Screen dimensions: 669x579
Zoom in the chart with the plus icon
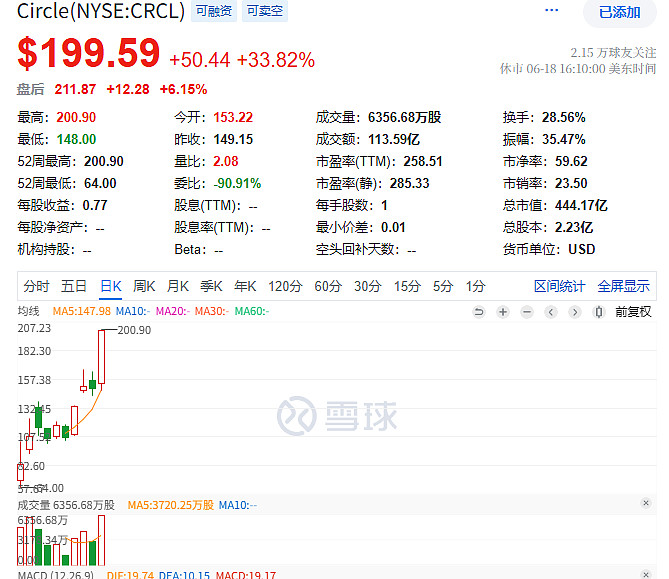[503, 312]
